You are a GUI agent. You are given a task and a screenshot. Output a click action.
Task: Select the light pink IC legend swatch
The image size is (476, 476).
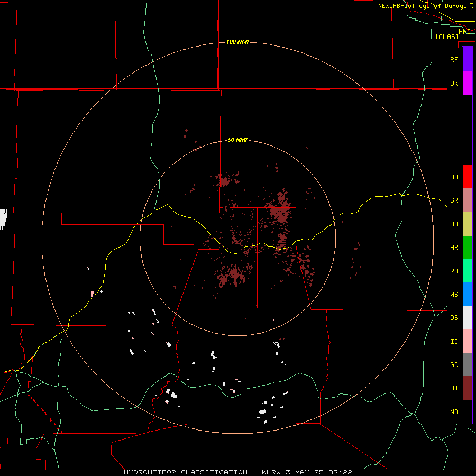(467, 341)
